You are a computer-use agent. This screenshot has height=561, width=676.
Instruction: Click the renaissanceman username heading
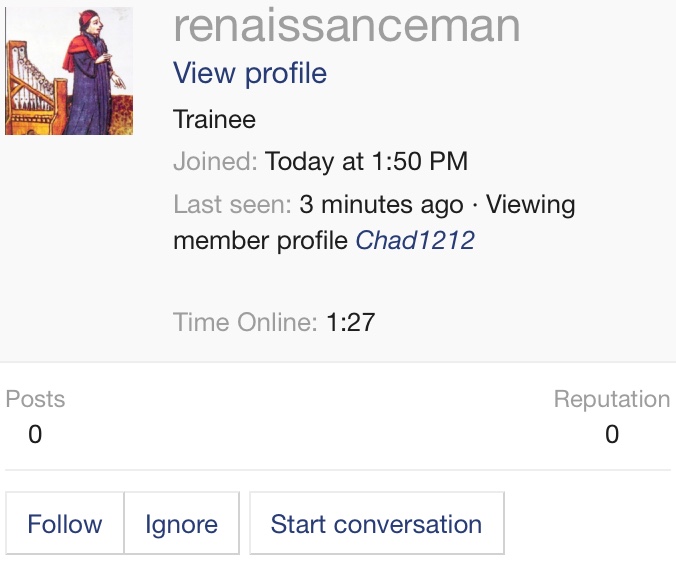pos(346,26)
